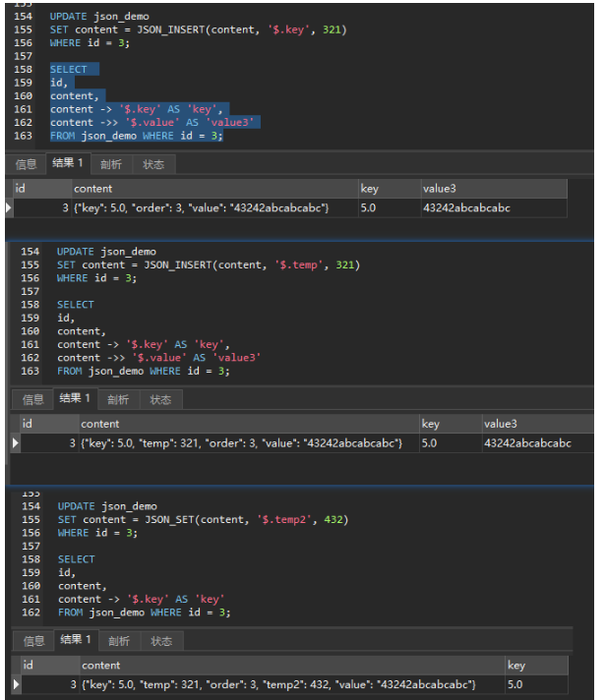Open 信息 tab in the '$.temp' JSON_INSERT panel

coord(33,399)
